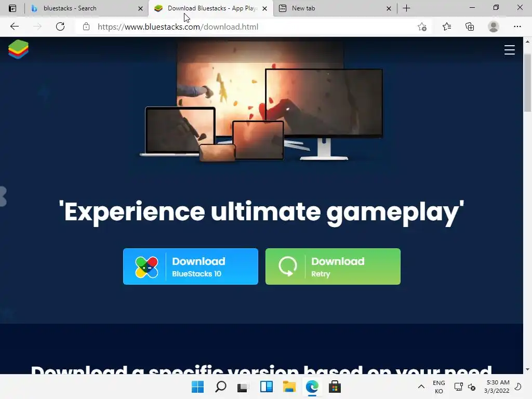Click the 'Experience ultimate gameplay' heading
The width and height of the screenshot is (532, 399).
261,212
